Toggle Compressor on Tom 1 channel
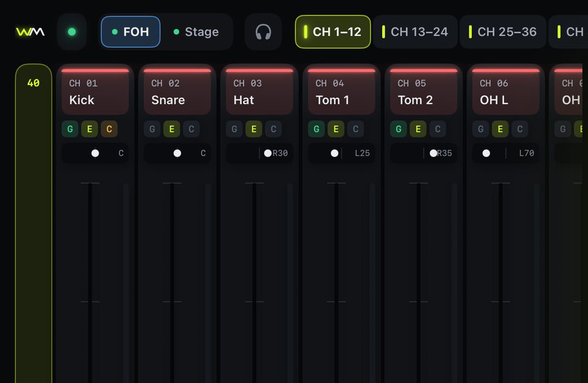Screen dimensions: 588x383 coord(355,129)
